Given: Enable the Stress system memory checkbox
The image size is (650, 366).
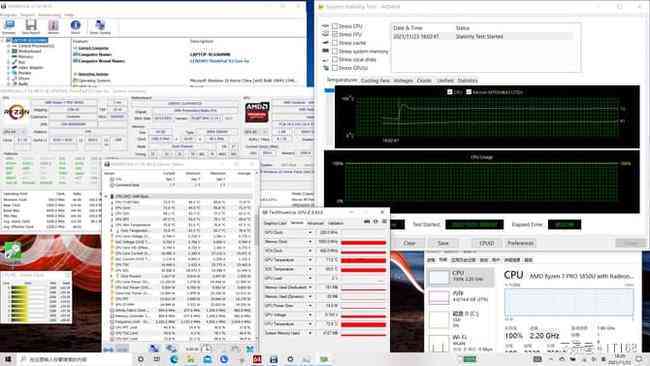Looking at the screenshot, I should tap(335, 51).
